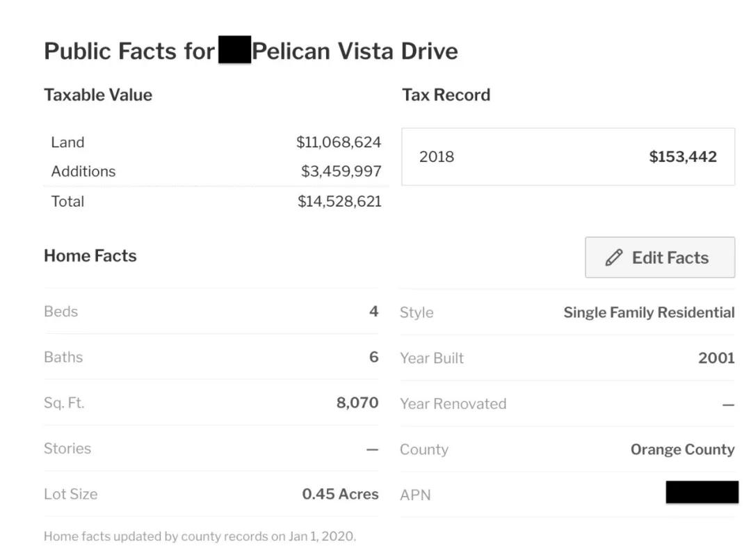Click the Home Facts heading
Viewport: 751px width, 560px height.
[x=90, y=256]
